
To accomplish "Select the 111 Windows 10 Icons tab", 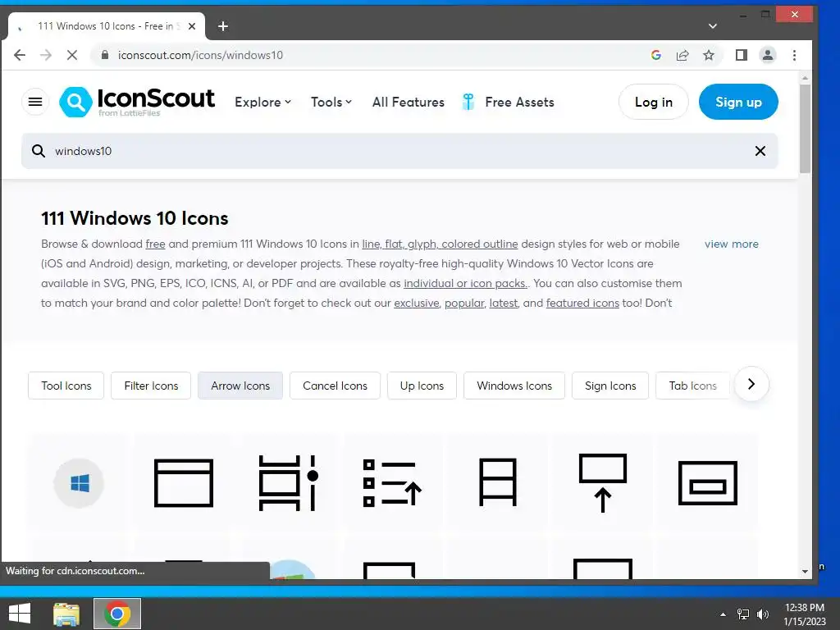I will 106,26.
